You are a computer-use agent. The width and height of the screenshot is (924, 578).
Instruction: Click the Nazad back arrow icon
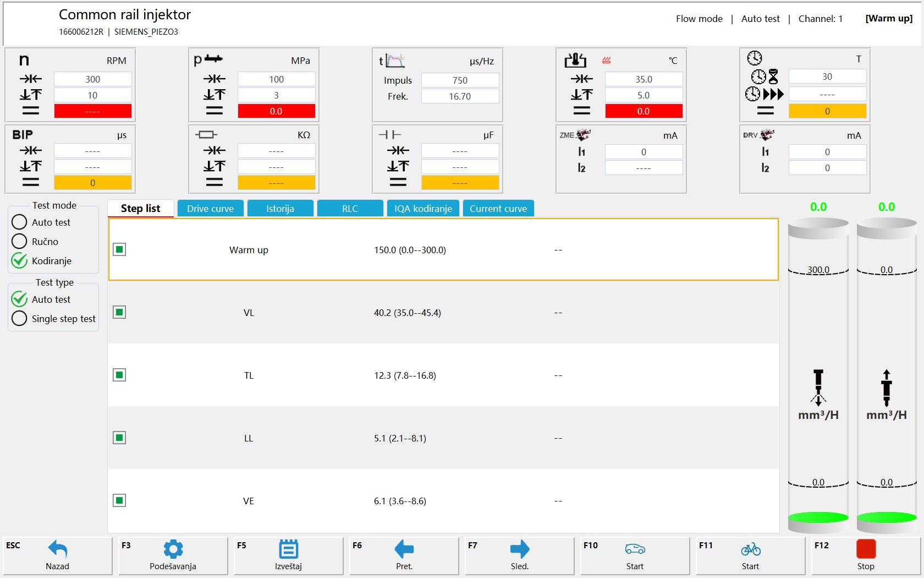58,549
